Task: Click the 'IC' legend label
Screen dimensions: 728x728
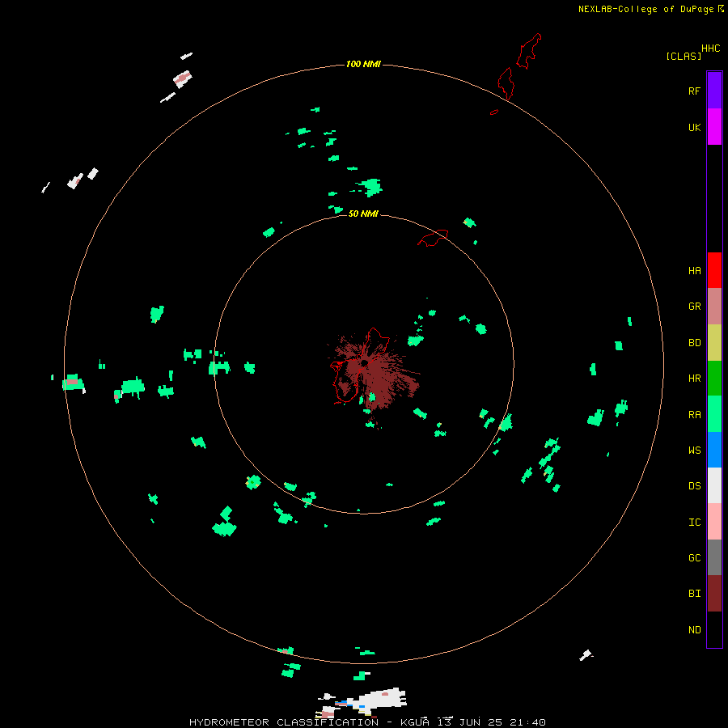Action: point(694,523)
